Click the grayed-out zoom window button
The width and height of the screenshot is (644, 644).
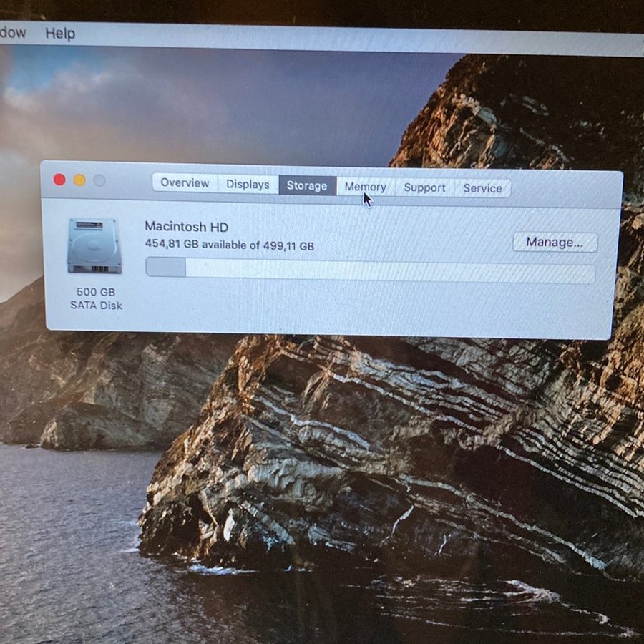(x=99, y=180)
